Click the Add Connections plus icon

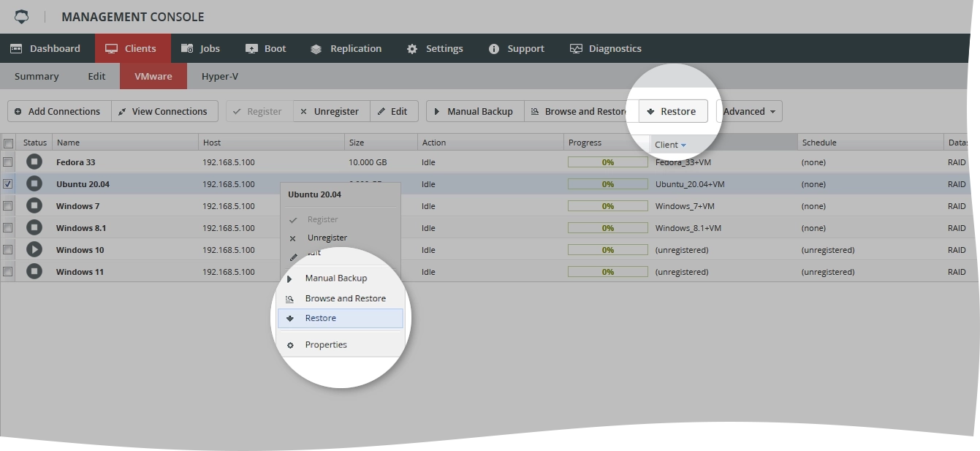coord(18,112)
